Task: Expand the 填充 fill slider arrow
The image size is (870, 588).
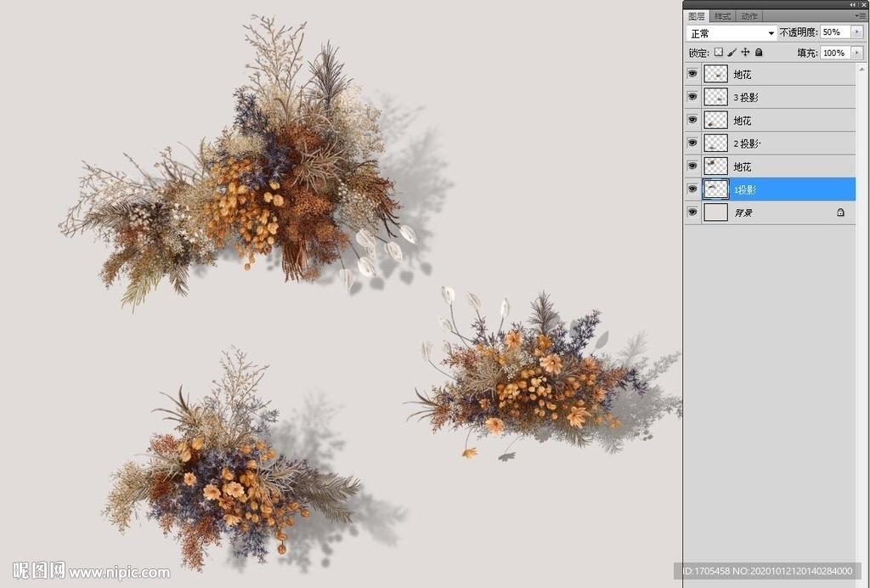Action: [x=856, y=53]
